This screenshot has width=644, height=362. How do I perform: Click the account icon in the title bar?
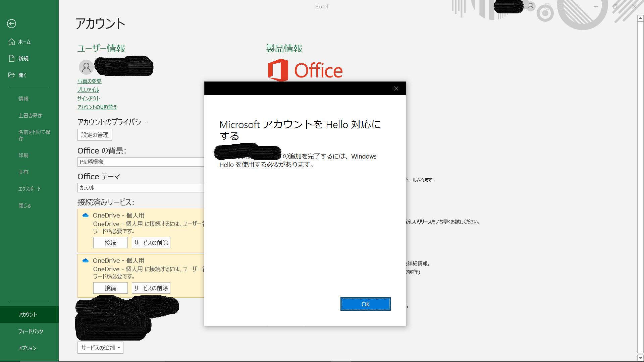point(531,6)
